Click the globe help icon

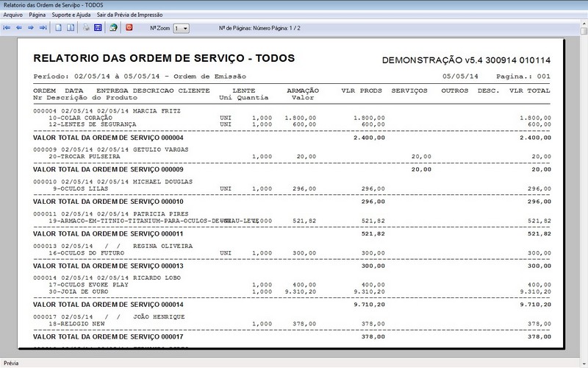(x=113, y=28)
